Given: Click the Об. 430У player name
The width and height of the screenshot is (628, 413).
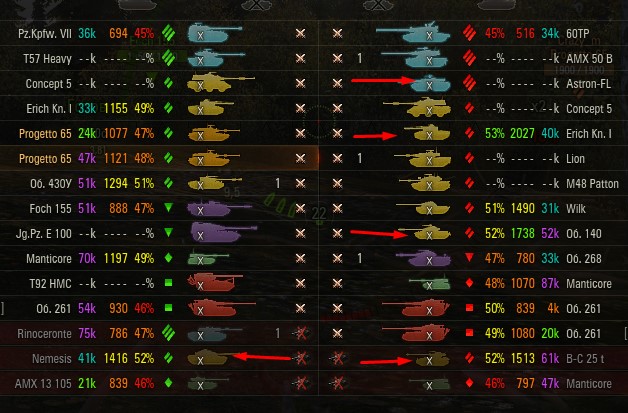Looking at the screenshot, I should tap(50, 184).
